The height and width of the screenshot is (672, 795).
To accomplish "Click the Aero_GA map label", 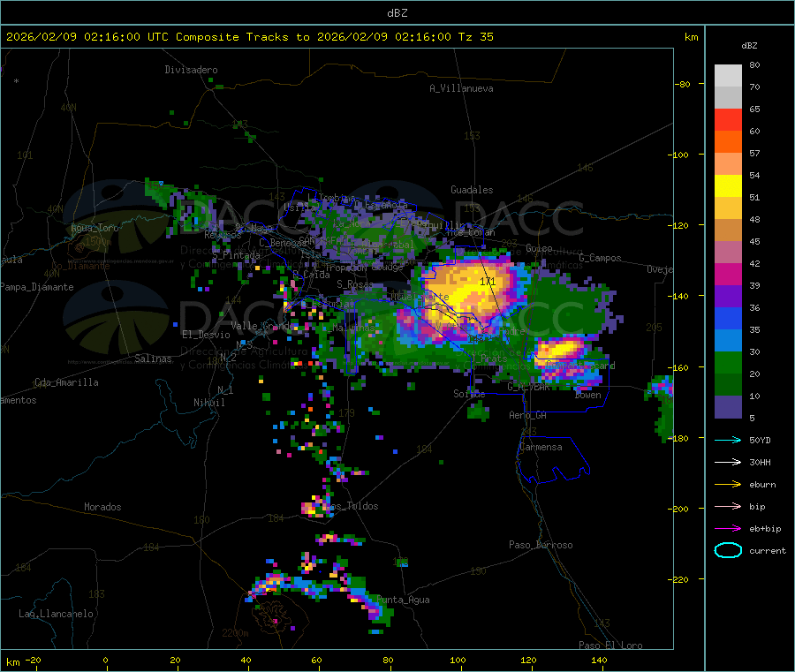I will tap(528, 415).
